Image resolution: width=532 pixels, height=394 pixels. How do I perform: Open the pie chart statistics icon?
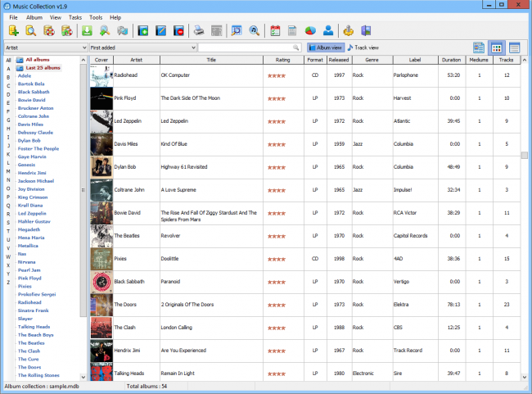click(x=310, y=31)
